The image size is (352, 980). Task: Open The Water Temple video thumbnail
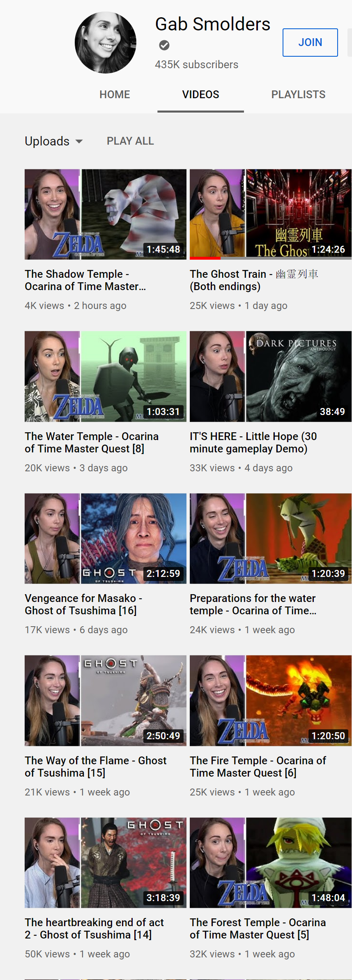coord(106,376)
